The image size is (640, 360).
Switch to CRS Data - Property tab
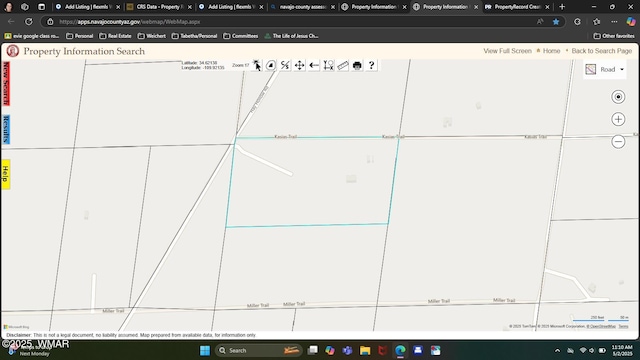(159, 7)
